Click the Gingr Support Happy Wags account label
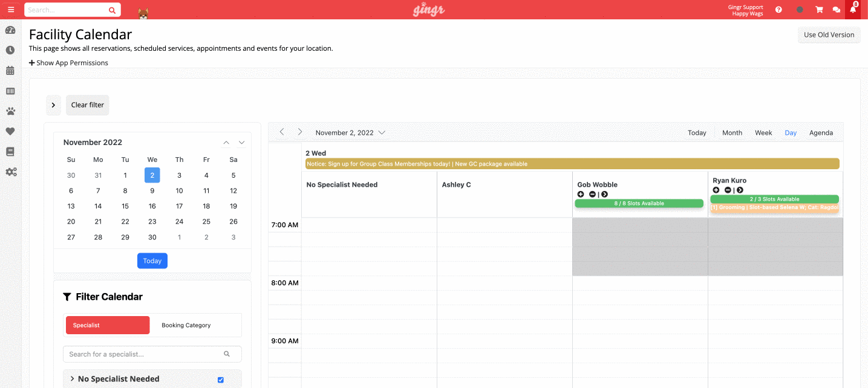Image resolution: width=868 pixels, height=388 pixels. coord(747,10)
